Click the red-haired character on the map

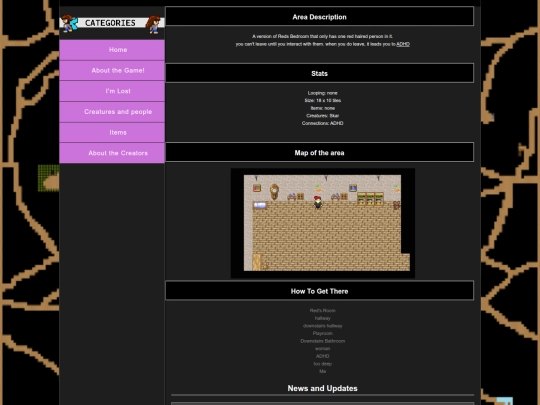(318, 202)
